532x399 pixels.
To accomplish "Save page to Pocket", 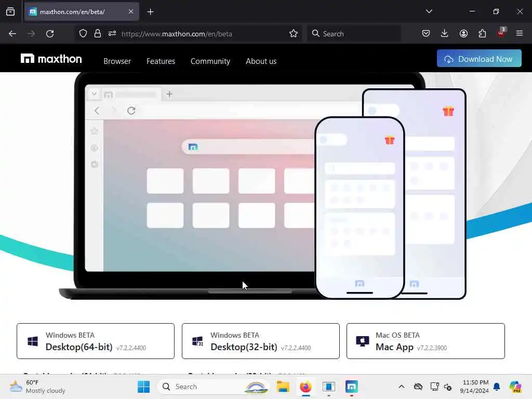I will pos(426,33).
